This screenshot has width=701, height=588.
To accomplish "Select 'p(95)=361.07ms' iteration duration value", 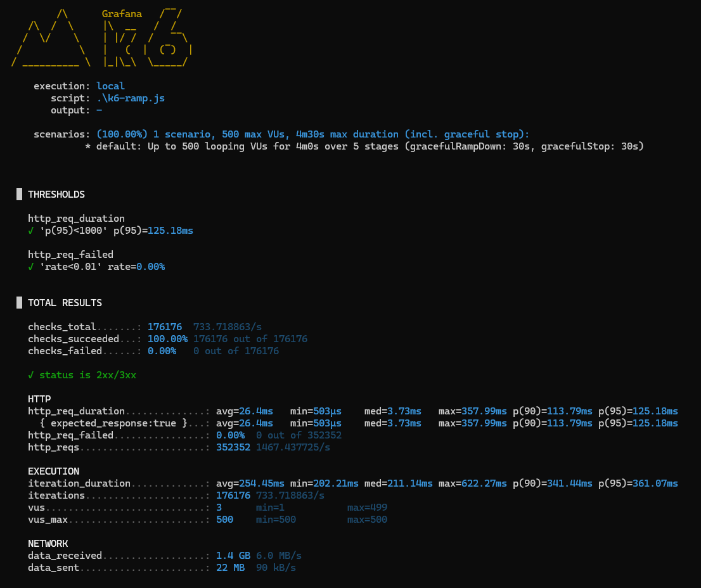I will [x=638, y=483].
